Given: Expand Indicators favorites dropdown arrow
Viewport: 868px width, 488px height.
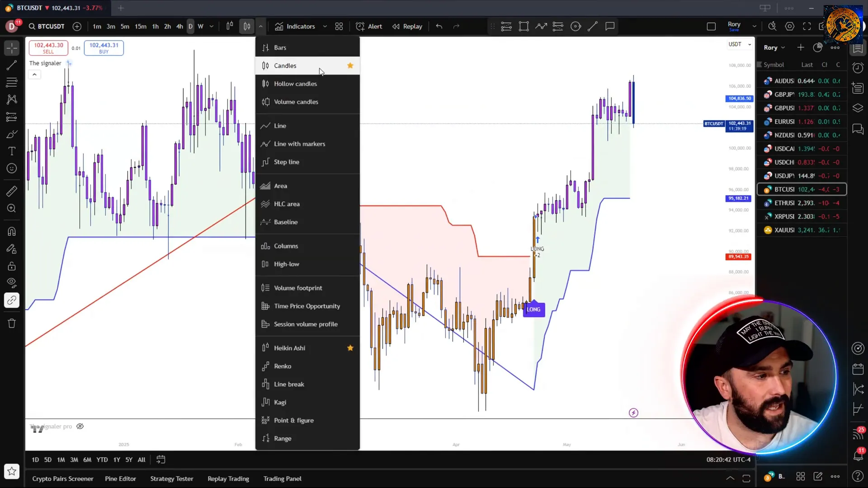Looking at the screenshot, I should pyautogui.click(x=325, y=26).
